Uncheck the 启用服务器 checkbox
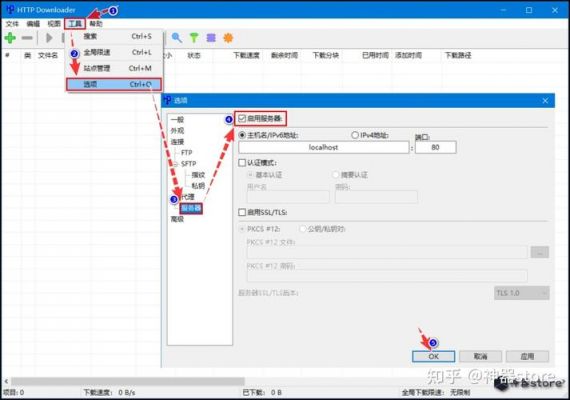Viewport: 570px width, 400px height. point(242,118)
